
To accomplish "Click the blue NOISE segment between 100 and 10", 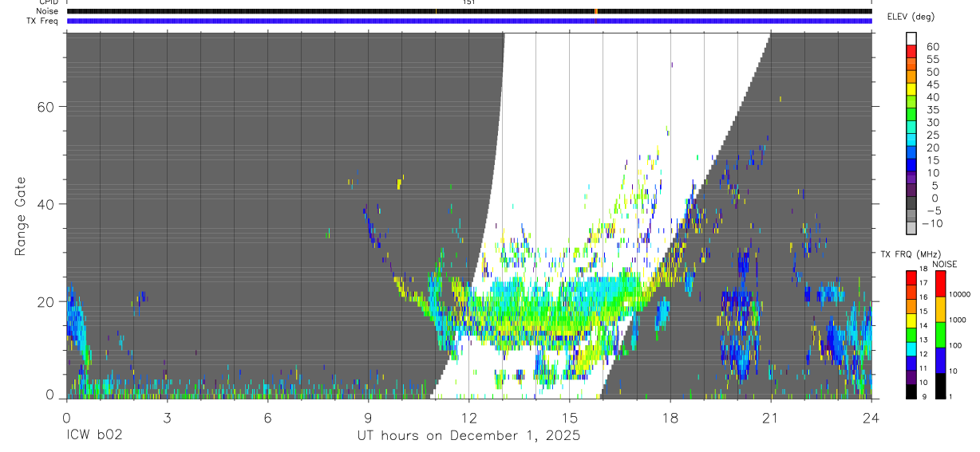I will (x=941, y=360).
